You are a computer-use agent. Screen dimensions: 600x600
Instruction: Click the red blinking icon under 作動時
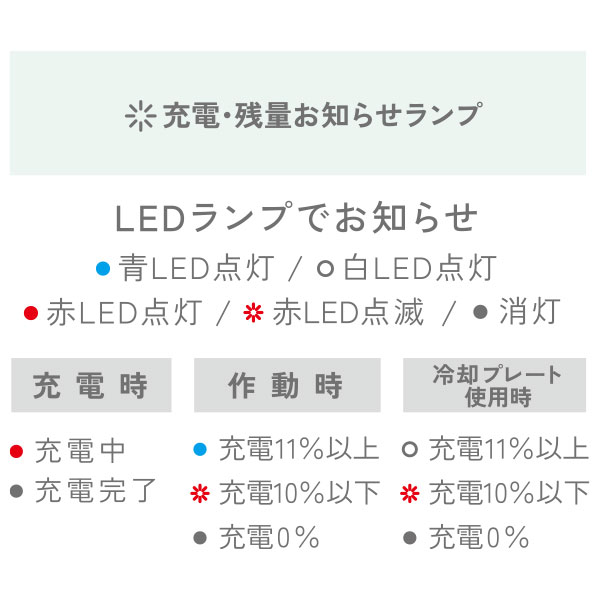pos(200,493)
